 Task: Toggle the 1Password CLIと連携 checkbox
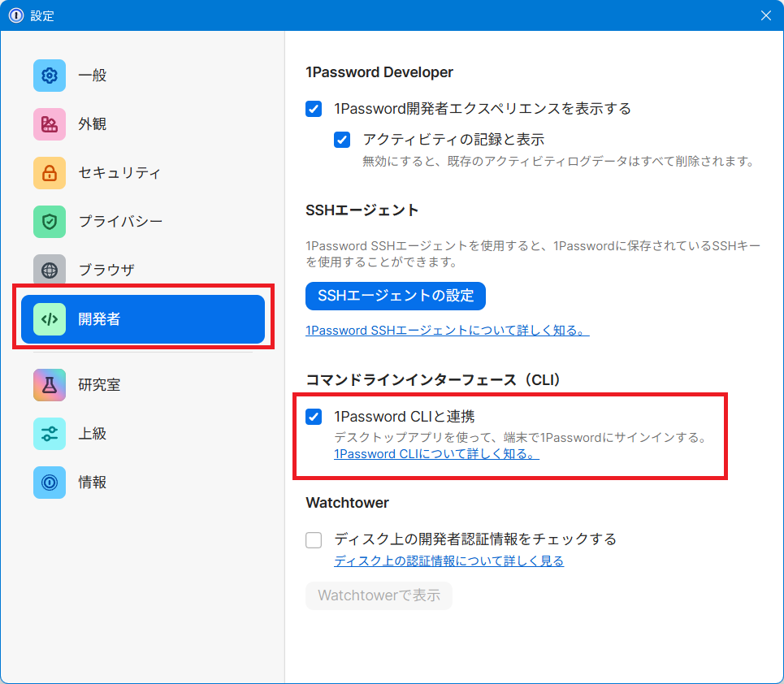(x=314, y=417)
